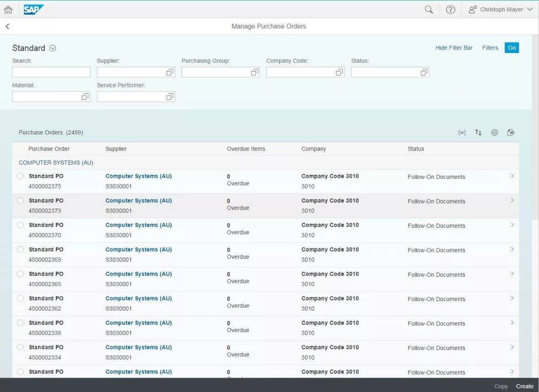Open details arrow for PO 4500002375
Image resolution: width=539 pixels, height=392 pixels.
tap(512, 176)
